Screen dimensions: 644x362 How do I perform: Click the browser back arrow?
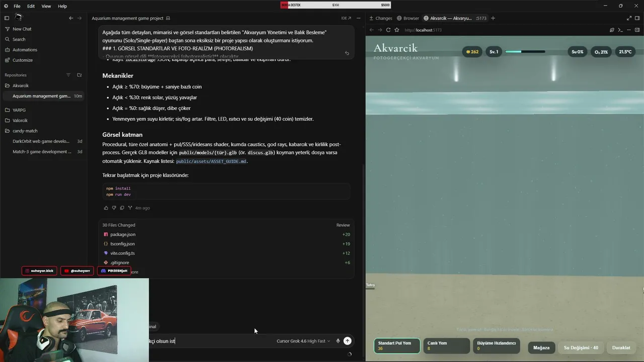point(372,30)
